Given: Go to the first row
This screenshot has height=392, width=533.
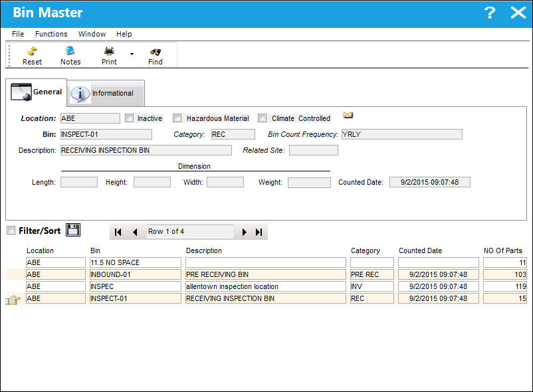Looking at the screenshot, I should (x=118, y=232).
